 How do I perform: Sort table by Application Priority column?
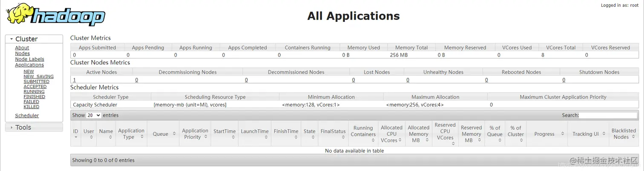[x=195, y=133]
